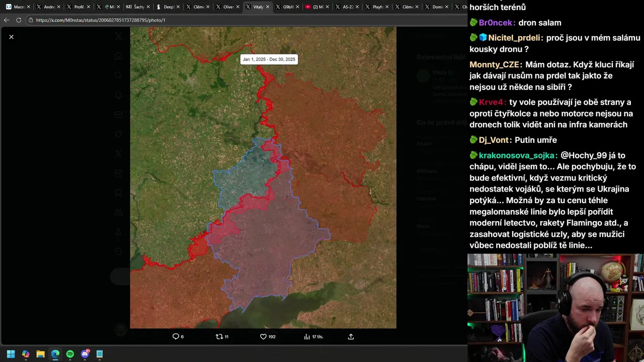
Task: Close the Šachy tab
Action: tap(148, 7)
